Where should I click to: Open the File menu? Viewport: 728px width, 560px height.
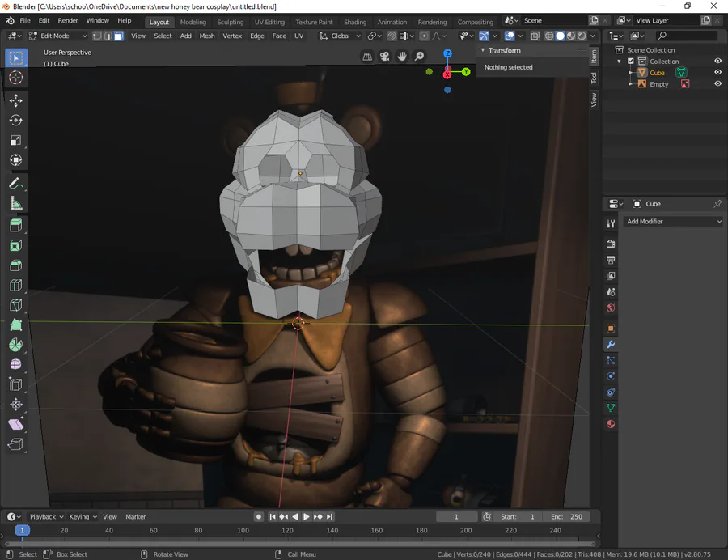(25, 21)
